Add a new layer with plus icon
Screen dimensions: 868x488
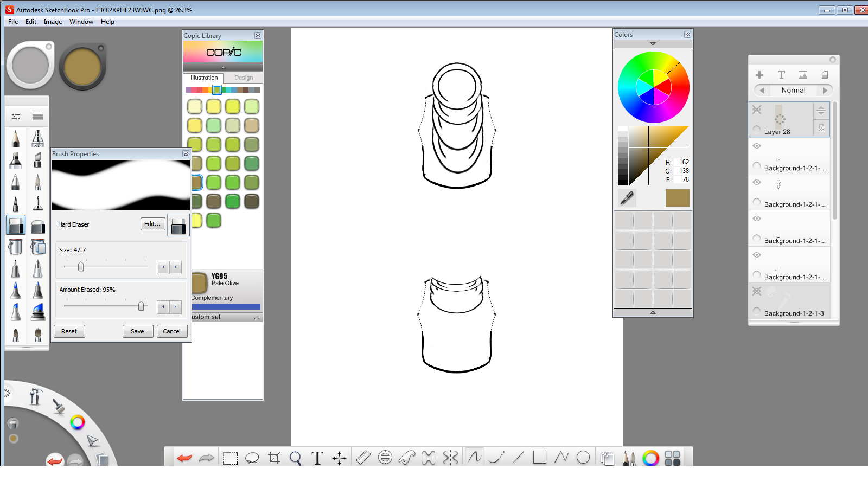click(x=759, y=75)
